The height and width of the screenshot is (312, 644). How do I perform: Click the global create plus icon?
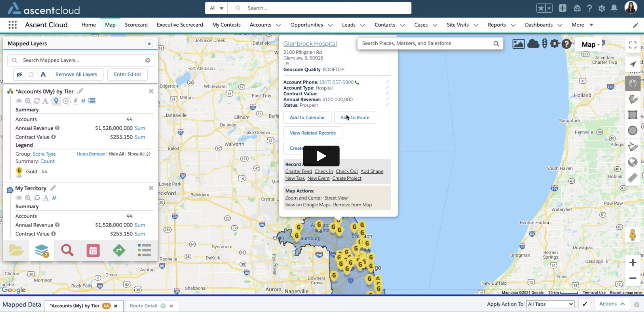(x=562, y=8)
